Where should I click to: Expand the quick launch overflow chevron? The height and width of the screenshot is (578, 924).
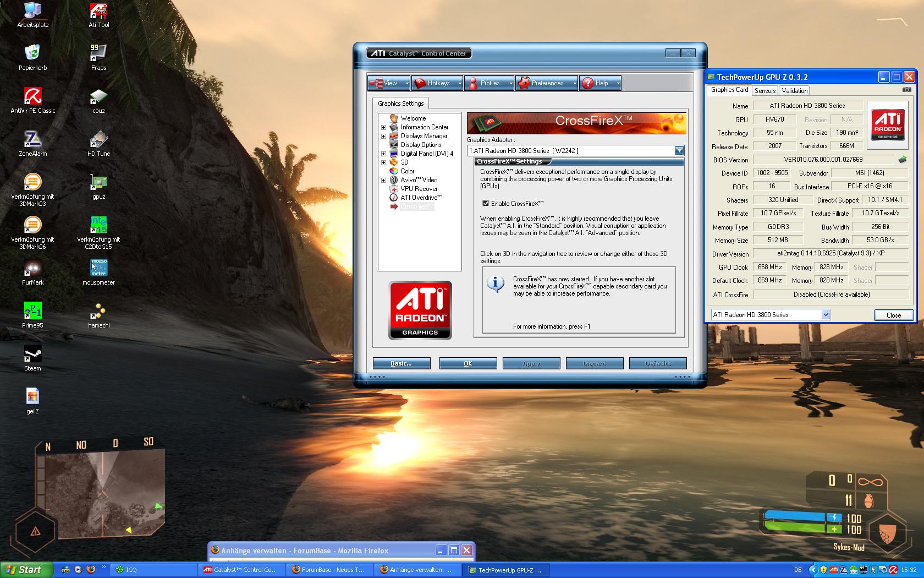pos(103,566)
